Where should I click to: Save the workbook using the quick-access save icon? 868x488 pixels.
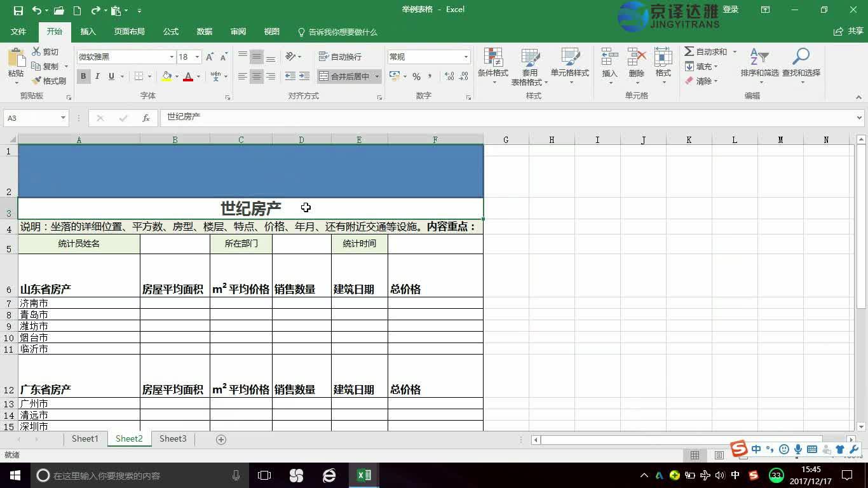pos(18,10)
